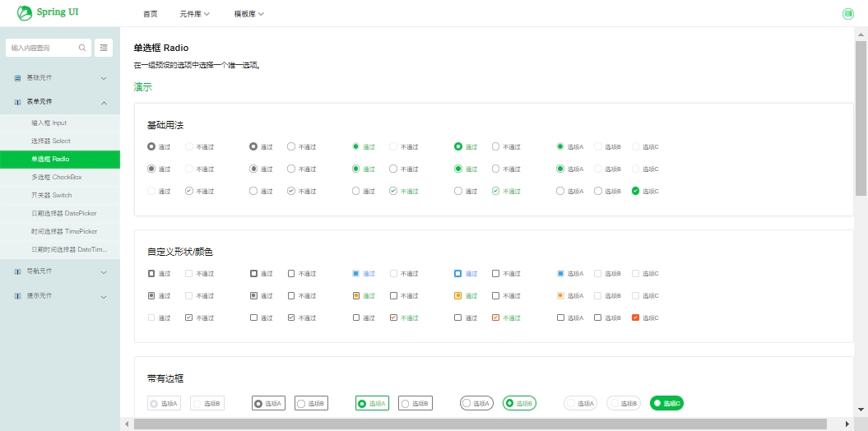The height and width of the screenshot is (431, 868).
Task: Expand the 导航元件 section chevron
Action: click(x=104, y=272)
